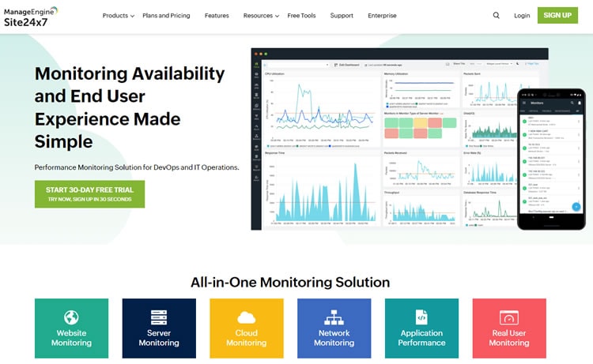Click the network tree icon on Network Monitoring
593x364 pixels.
pos(334,317)
